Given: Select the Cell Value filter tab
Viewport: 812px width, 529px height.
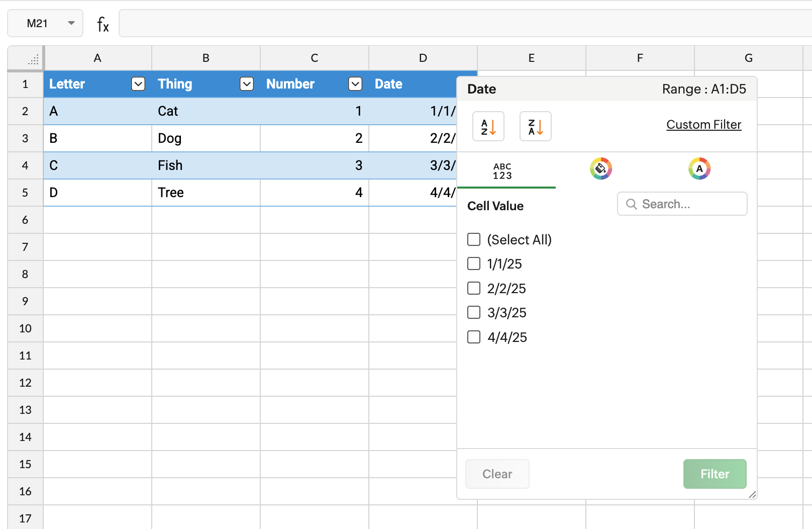Looking at the screenshot, I should (x=502, y=171).
